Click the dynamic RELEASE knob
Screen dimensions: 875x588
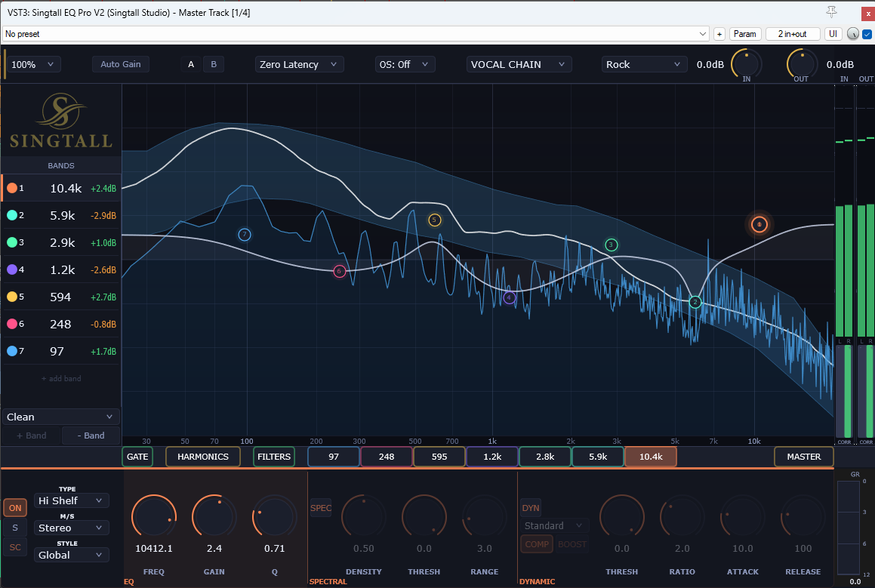[803, 517]
